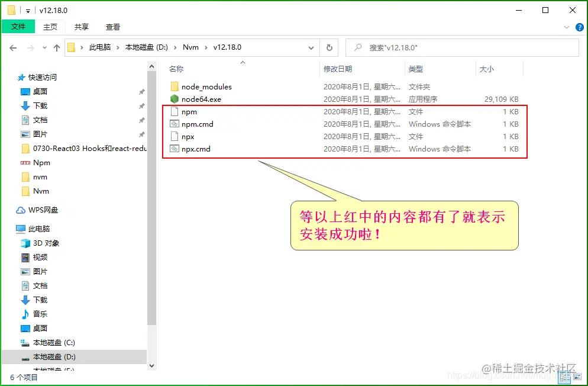Click the search magnifier icon
The height and width of the screenshot is (386, 588).
[358, 47]
